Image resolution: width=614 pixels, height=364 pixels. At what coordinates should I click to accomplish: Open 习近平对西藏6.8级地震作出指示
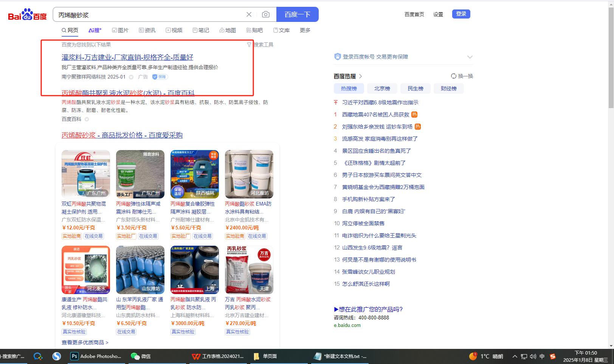click(380, 102)
